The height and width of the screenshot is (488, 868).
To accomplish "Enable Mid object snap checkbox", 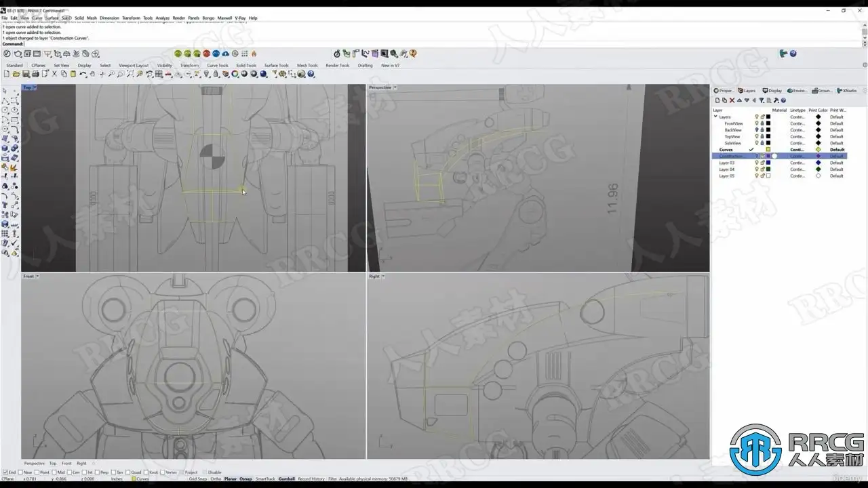I will pos(54,472).
